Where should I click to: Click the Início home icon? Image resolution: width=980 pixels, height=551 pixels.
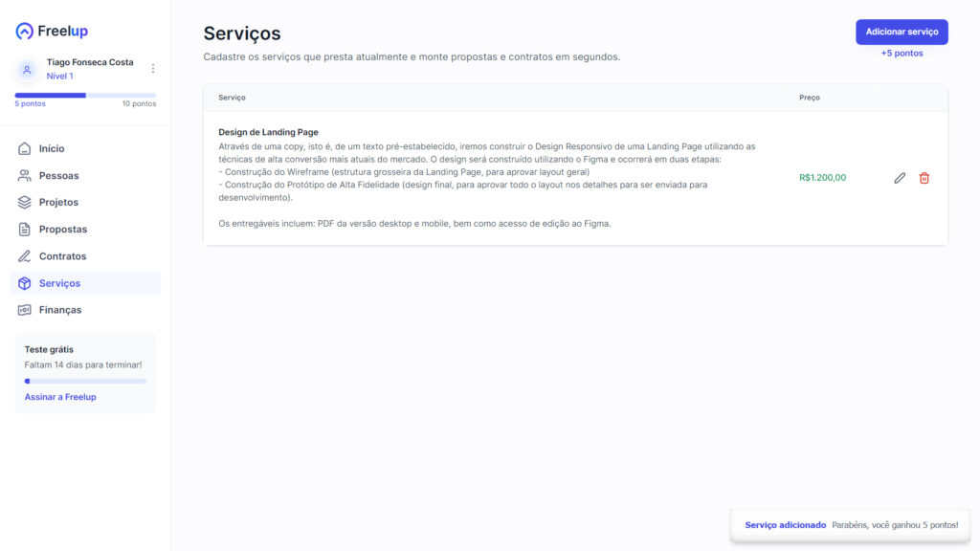point(25,149)
